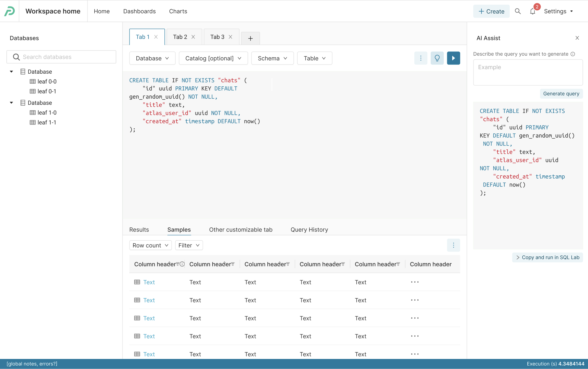Viewport: 588px width, 369px height.
Task: Click inside the SQL editor area
Action: 295,145
